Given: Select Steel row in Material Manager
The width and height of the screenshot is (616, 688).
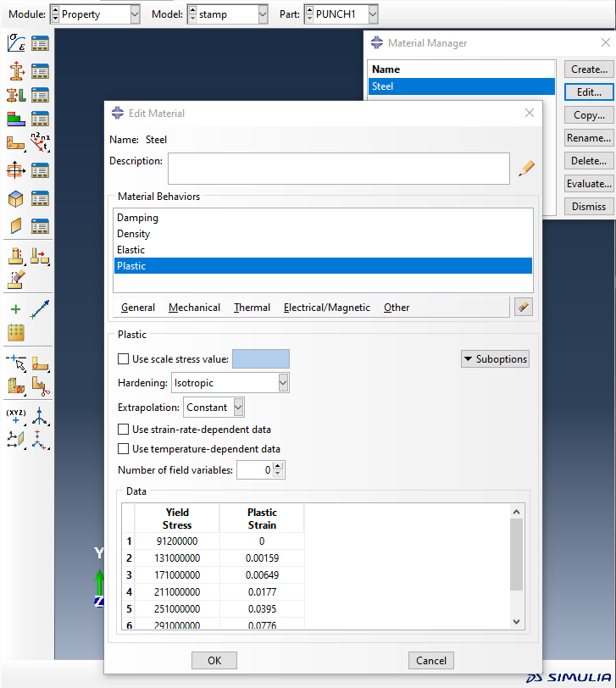Looking at the screenshot, I should click(462, 86).
